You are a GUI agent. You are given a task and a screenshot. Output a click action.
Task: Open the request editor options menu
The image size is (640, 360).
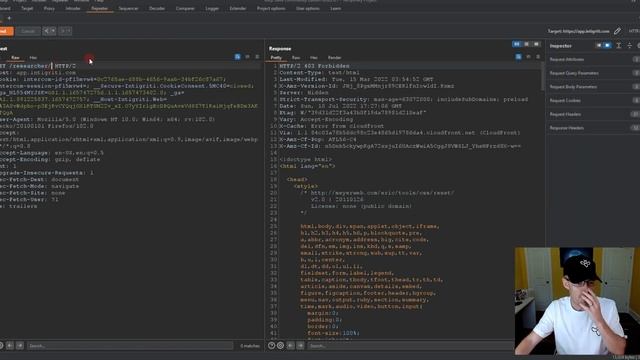pos(257,57)
